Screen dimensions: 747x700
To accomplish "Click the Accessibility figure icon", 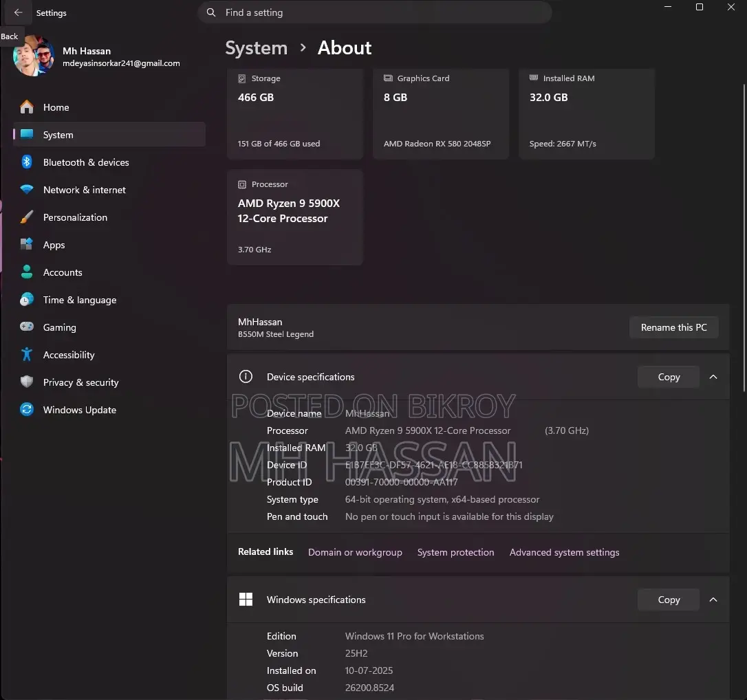I will click(27, 354).
